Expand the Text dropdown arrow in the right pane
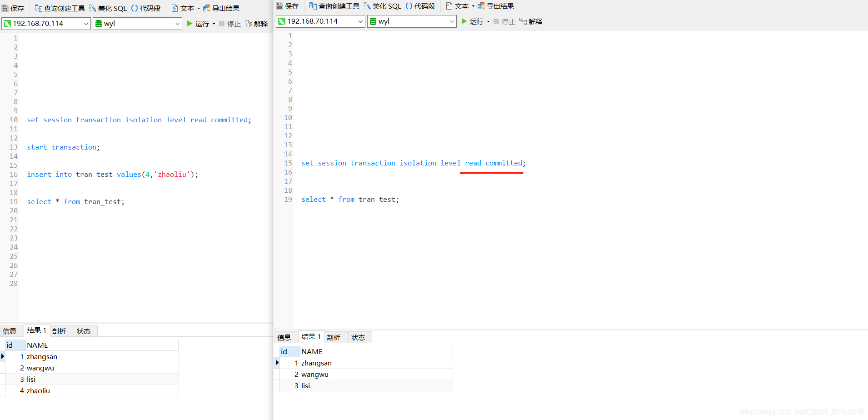 coord(473,6)
